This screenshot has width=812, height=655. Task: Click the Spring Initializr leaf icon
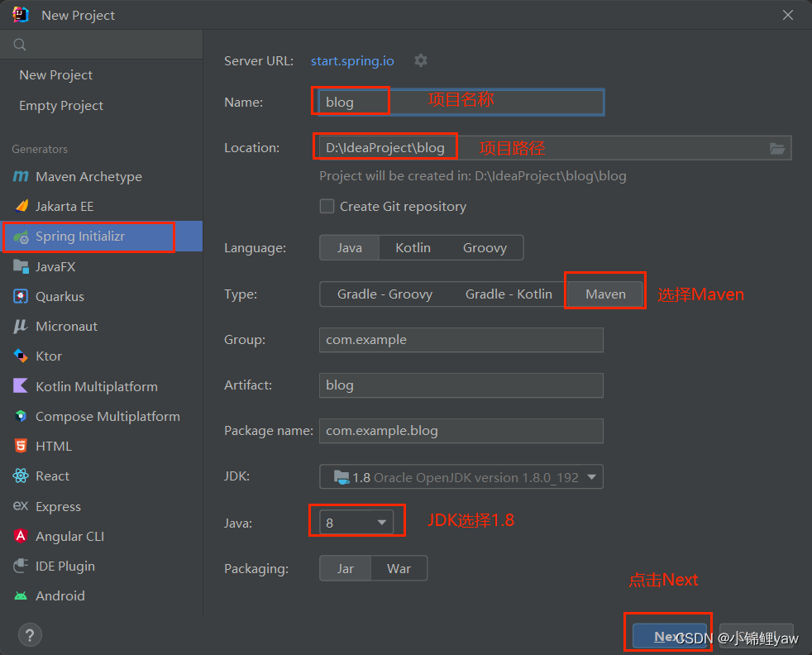pyautogui.click(x=21, y=237)
